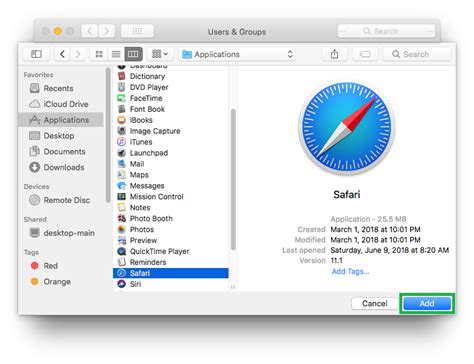Click the dialog Search field
This screenshot has height=364, width=474.
417,54
